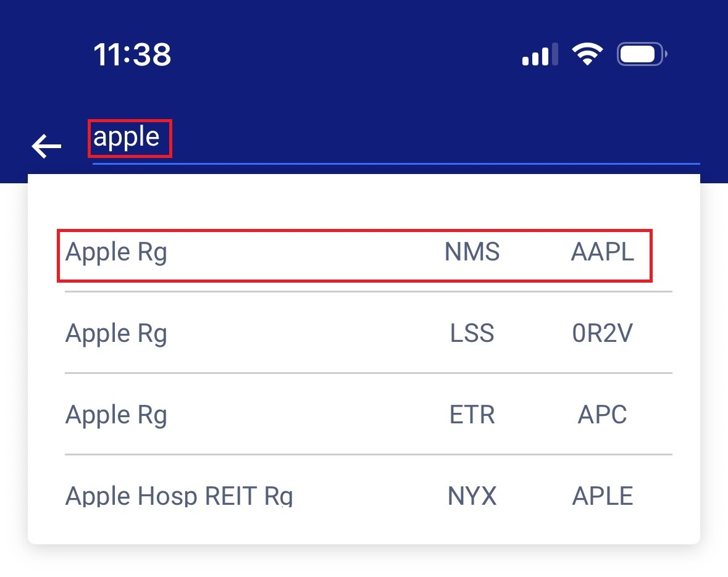
Task: Tap the NMS exchange code
Action: point(472,252)
